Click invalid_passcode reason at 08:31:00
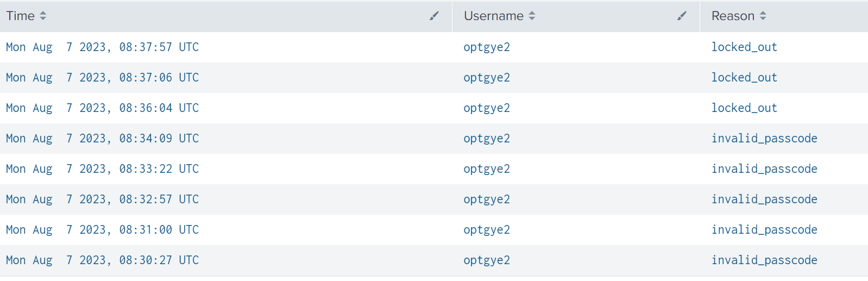Screen dimensions: 868x281 coord(764,230)
